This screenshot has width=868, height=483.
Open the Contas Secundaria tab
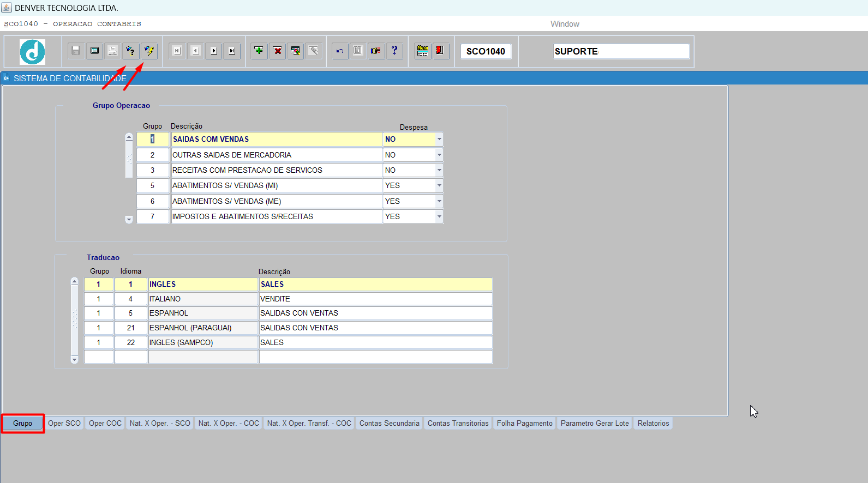pyautogui.click(x=389, y=424)
